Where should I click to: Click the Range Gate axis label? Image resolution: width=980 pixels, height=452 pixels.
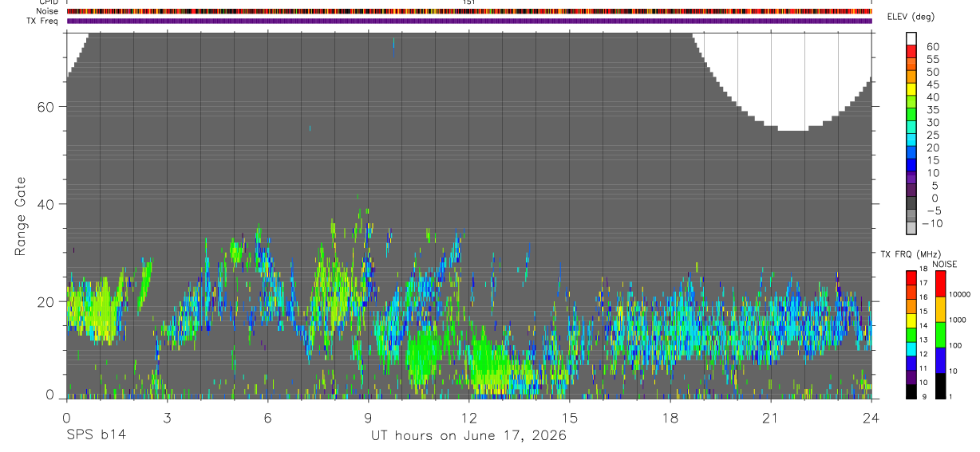[x=20, y=215]
